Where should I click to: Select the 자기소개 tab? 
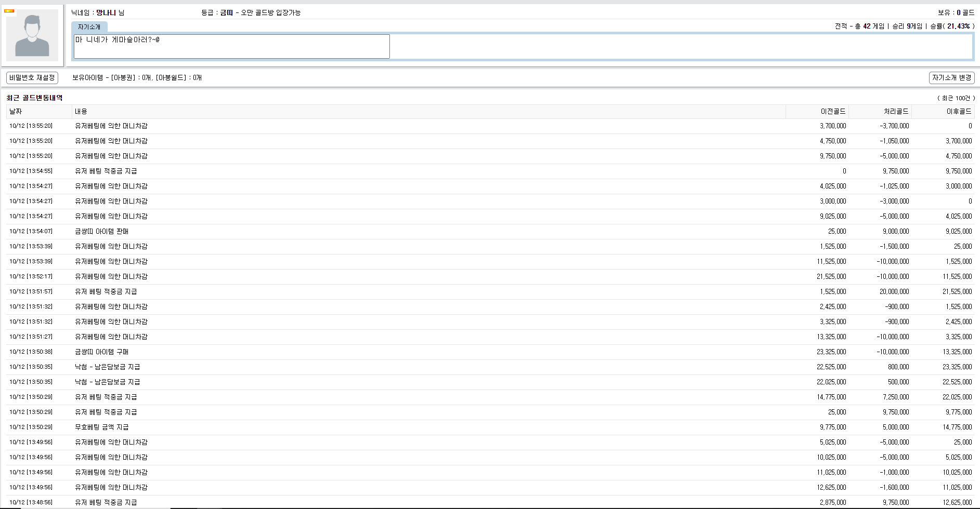click(x=89, y=27)
